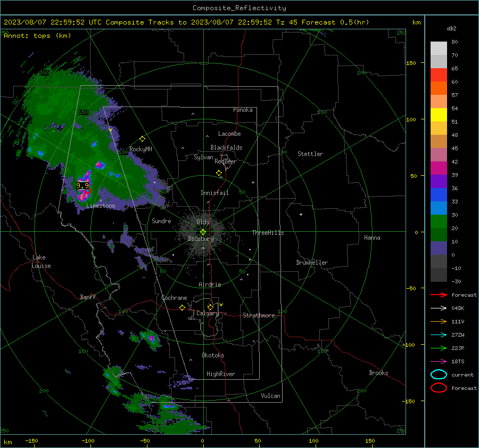The image size is (479, 448).
Task: Click the green 22JP arrow icon
Action: 439,348
